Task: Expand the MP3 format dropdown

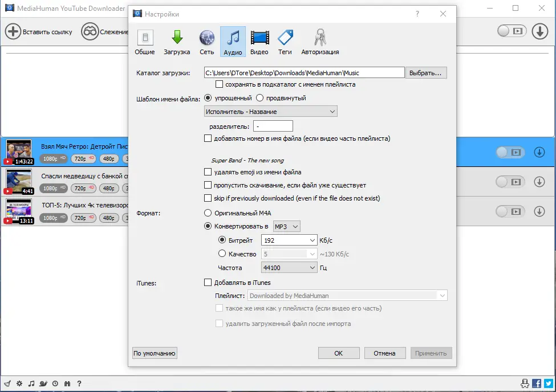Action: point(286,226)
